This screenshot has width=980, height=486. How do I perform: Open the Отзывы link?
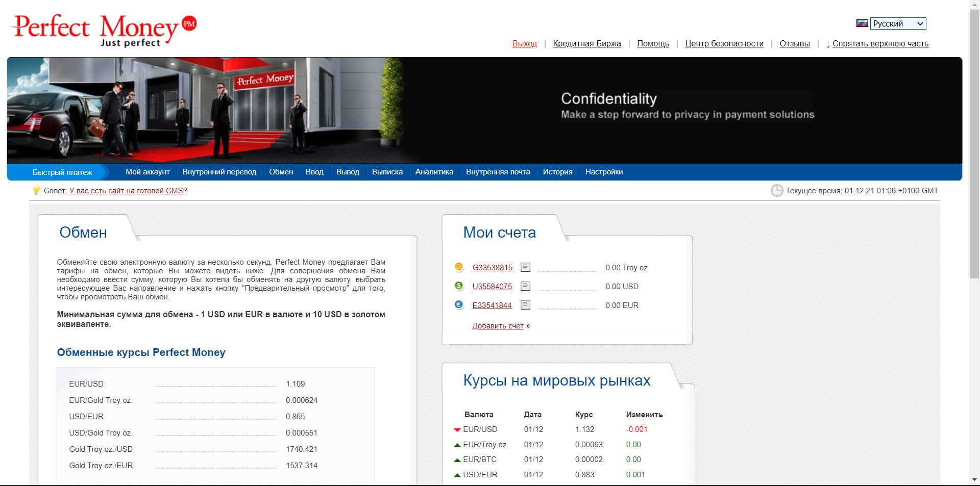[795, 44]
